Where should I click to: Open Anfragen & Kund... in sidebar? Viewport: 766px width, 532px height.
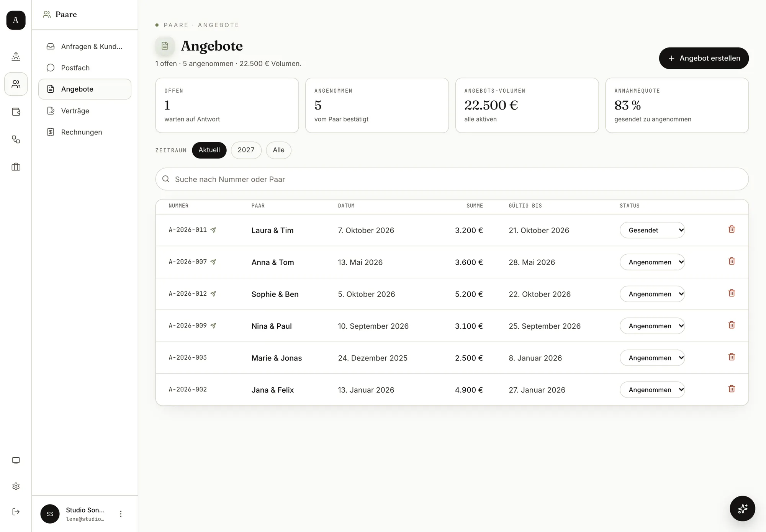point(85,46)
